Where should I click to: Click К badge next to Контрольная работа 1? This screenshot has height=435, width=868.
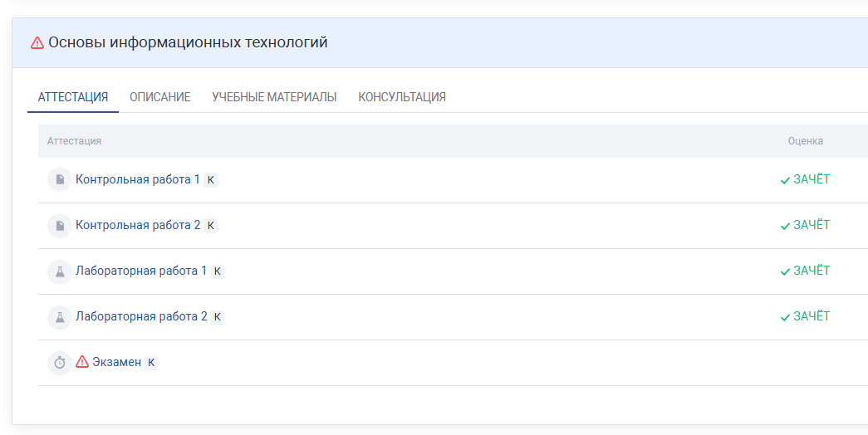pos(210,180)
